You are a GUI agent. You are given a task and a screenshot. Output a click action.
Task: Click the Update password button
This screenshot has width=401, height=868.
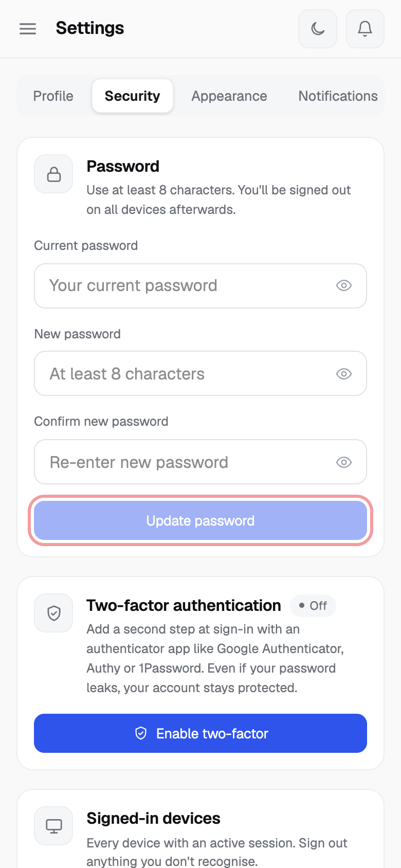(x=200, y=521)
